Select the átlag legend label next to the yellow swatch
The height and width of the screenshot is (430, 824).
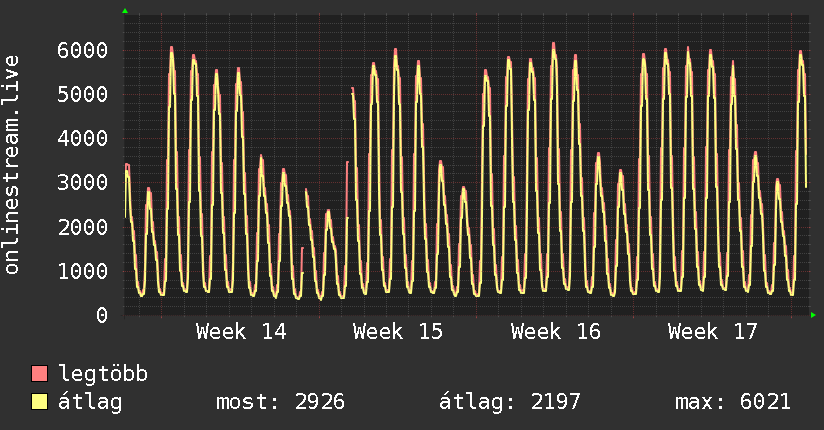tap(90, 402)
